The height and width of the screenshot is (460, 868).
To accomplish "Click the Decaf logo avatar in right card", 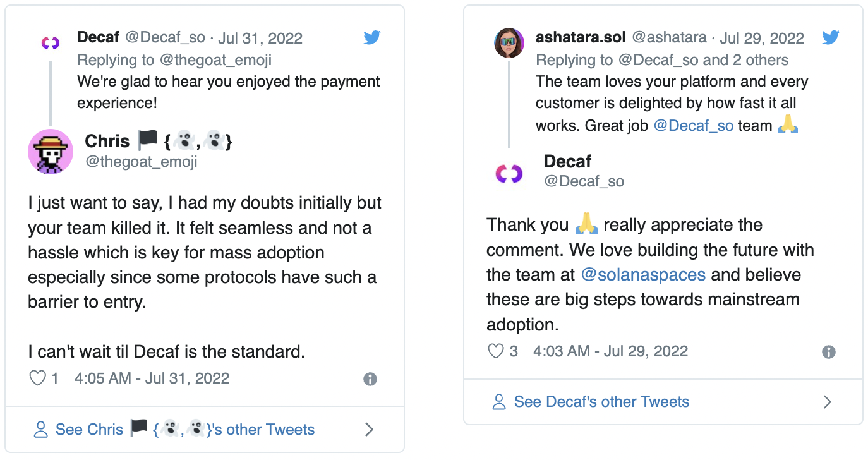I will point(509,172).
